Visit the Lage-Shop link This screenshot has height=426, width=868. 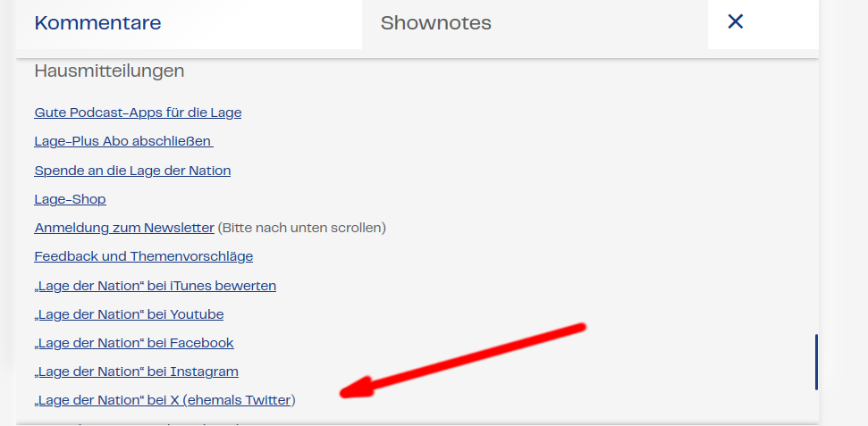click(70, 199)
